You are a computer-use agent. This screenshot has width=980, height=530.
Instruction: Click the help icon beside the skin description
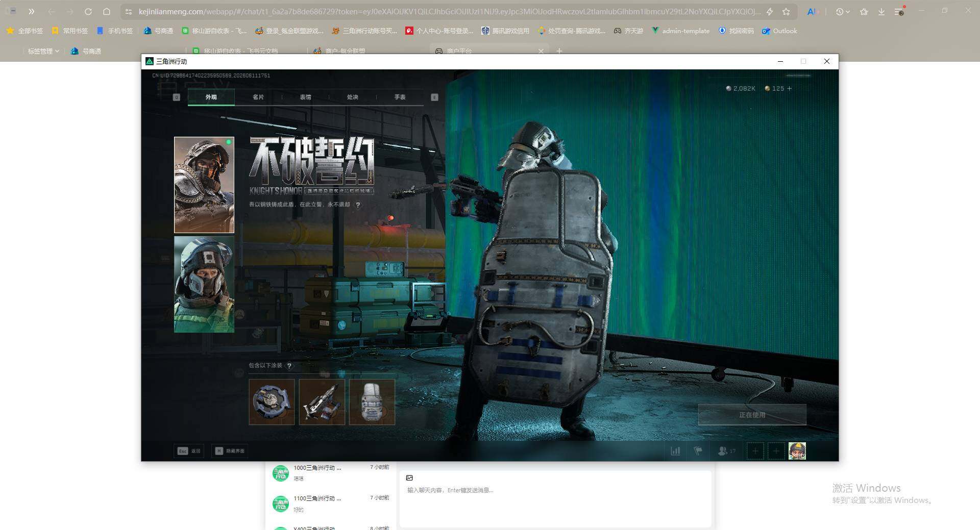[x=358, y=205]
